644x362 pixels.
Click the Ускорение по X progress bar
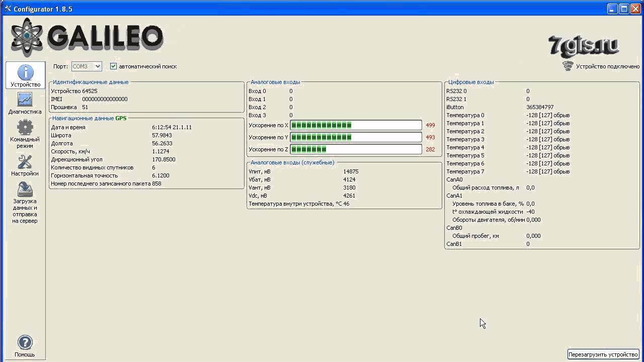(356, 125)
